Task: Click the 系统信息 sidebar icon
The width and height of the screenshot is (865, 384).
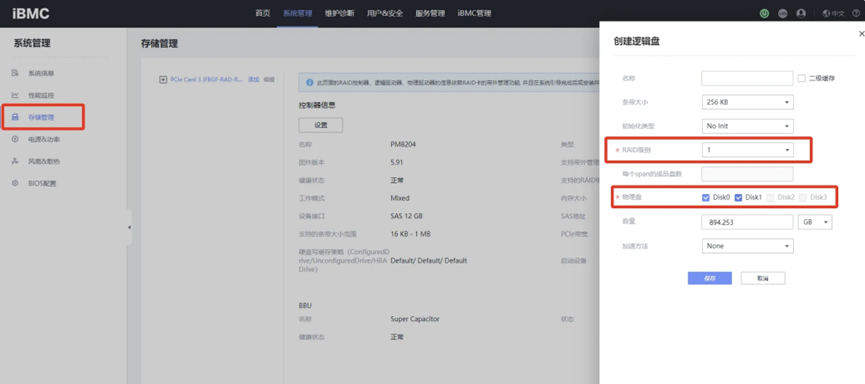Action: (x=15, y=73)
